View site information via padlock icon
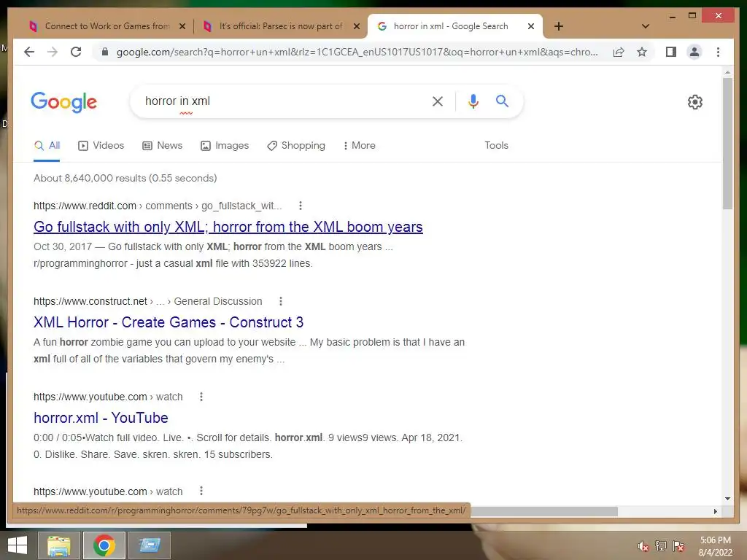The width and height of the screenshot is (747, 560). click(105, 52)
